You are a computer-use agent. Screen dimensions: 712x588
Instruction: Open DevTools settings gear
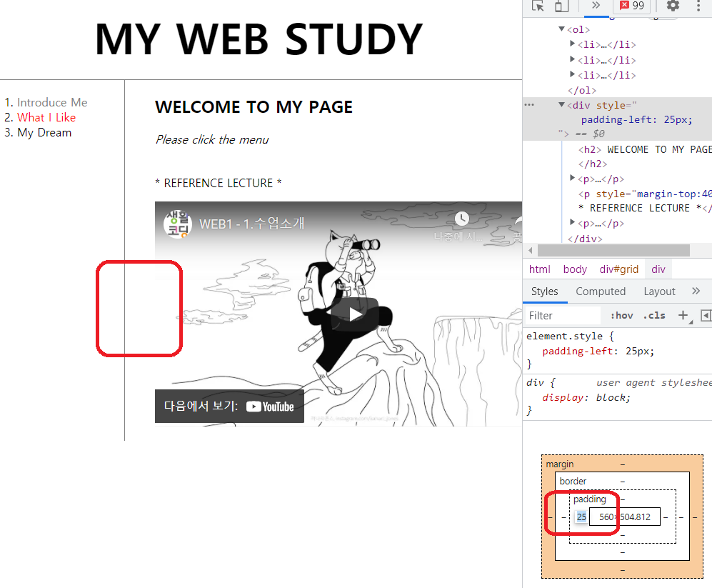pos(673,6)
